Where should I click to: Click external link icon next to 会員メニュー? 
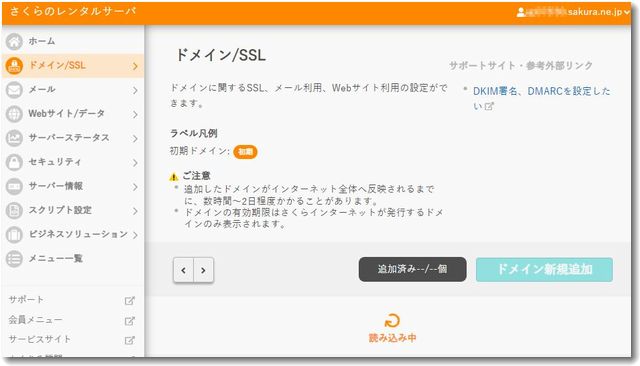[x=129, y=321]
